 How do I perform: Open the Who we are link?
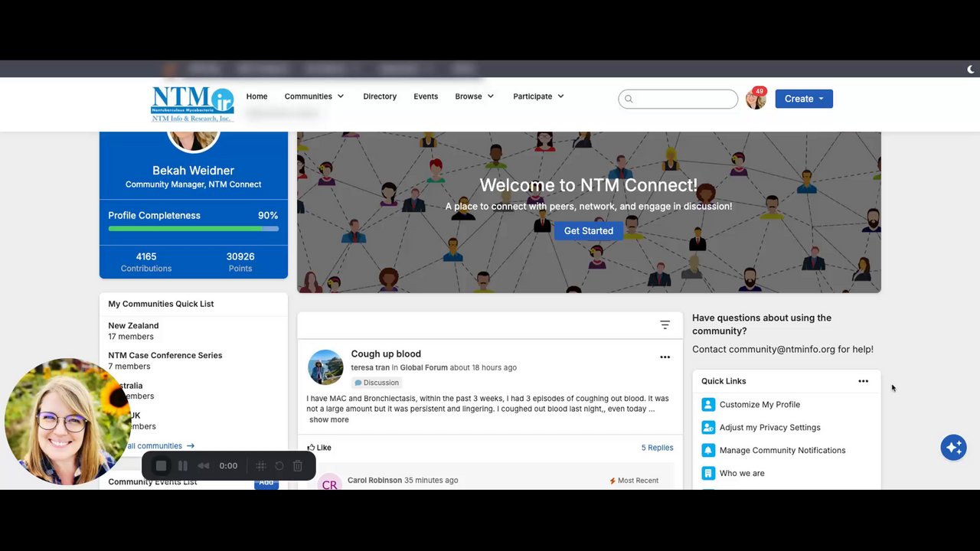pos(742,474)
